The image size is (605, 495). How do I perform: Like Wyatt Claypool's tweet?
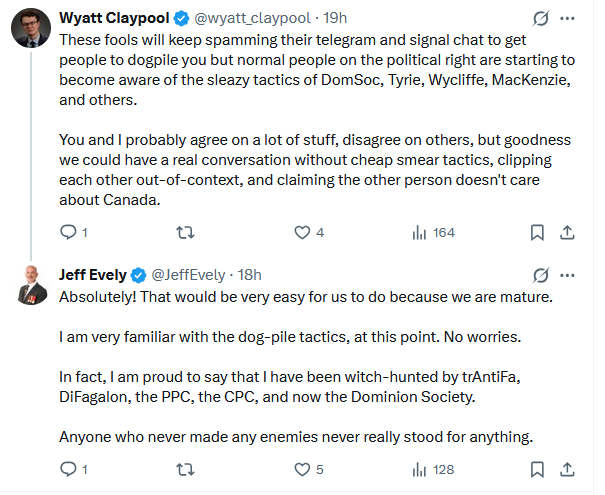click(x=302, y=233)
